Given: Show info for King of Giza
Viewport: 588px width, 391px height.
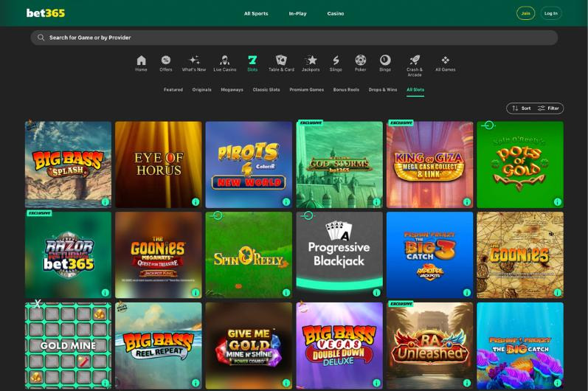Looking at the screenshot, I should [467, 202].
